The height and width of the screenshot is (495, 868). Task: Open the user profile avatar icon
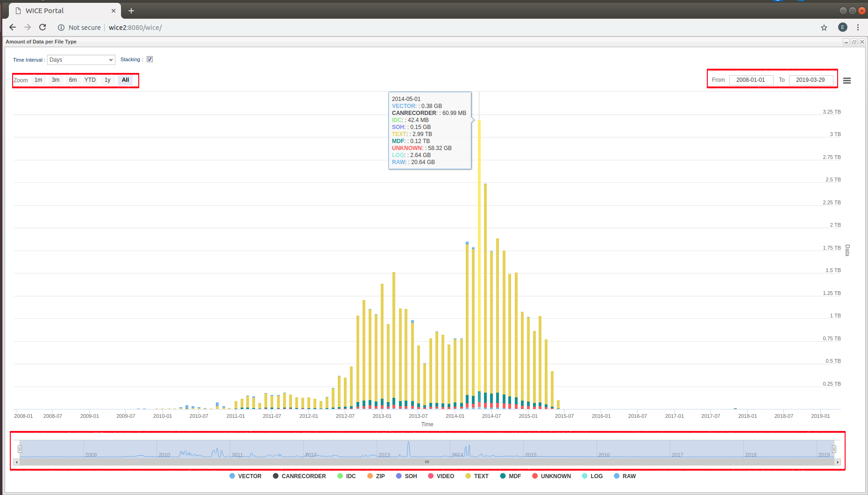point(842,28)
